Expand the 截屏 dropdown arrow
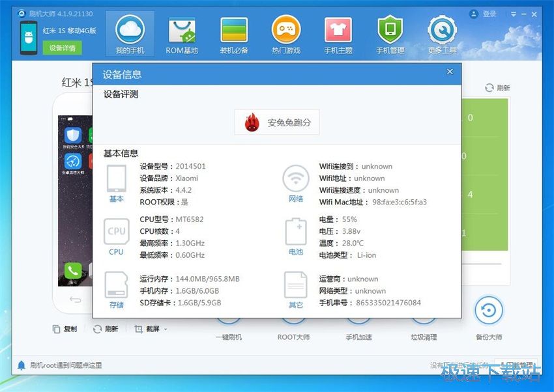The width and height of the screenshot is (554, 392). click(166, 329)
